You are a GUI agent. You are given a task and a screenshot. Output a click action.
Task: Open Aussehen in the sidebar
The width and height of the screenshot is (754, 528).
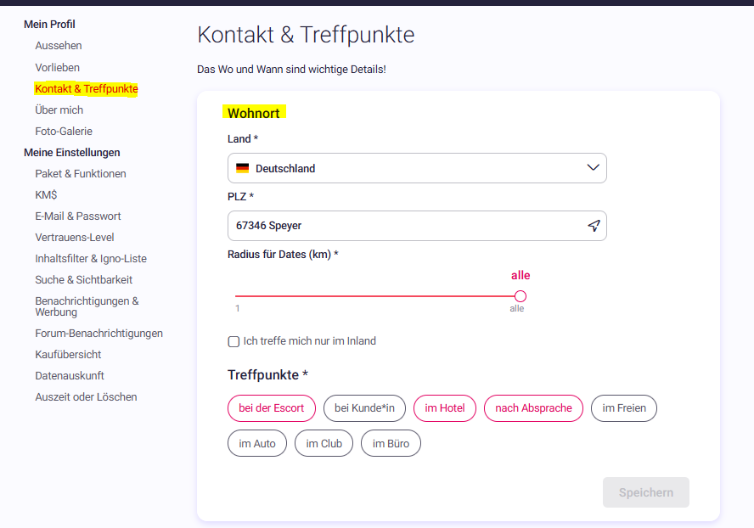pos(58,46)
